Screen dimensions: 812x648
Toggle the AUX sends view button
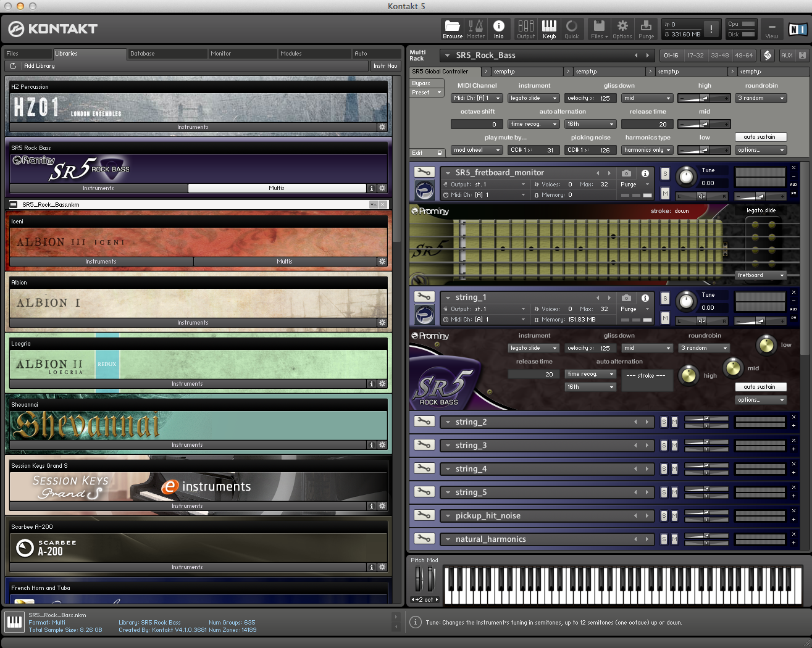(787, 55)
